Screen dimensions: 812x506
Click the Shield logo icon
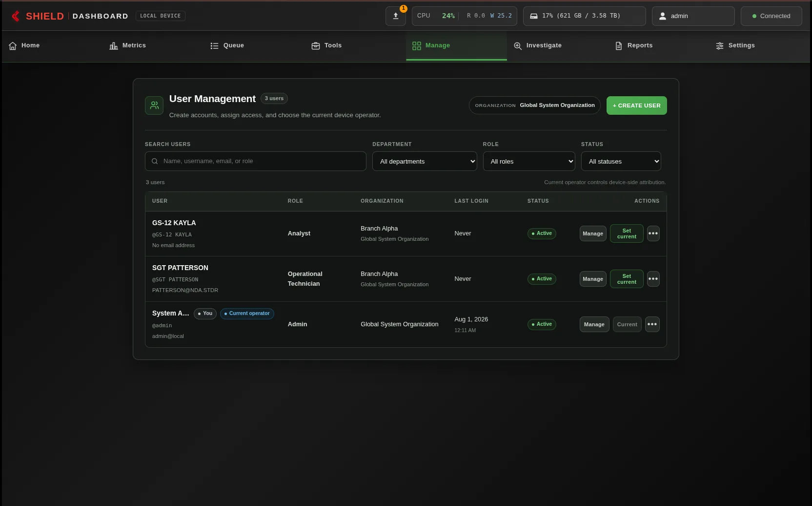pyautogui.click(x=16, y=16)
